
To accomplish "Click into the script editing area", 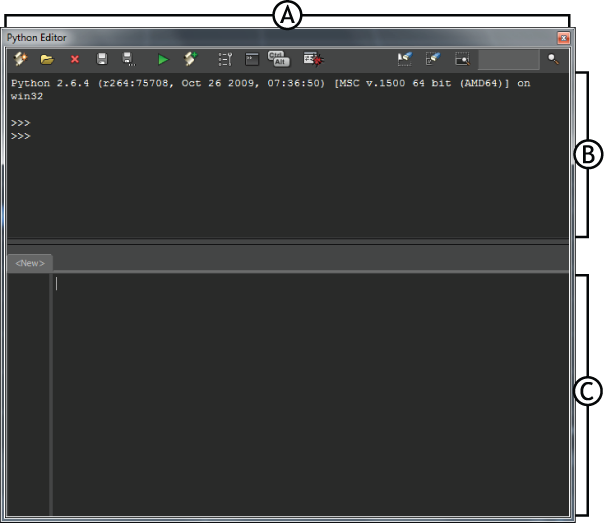I will [310, 395].
